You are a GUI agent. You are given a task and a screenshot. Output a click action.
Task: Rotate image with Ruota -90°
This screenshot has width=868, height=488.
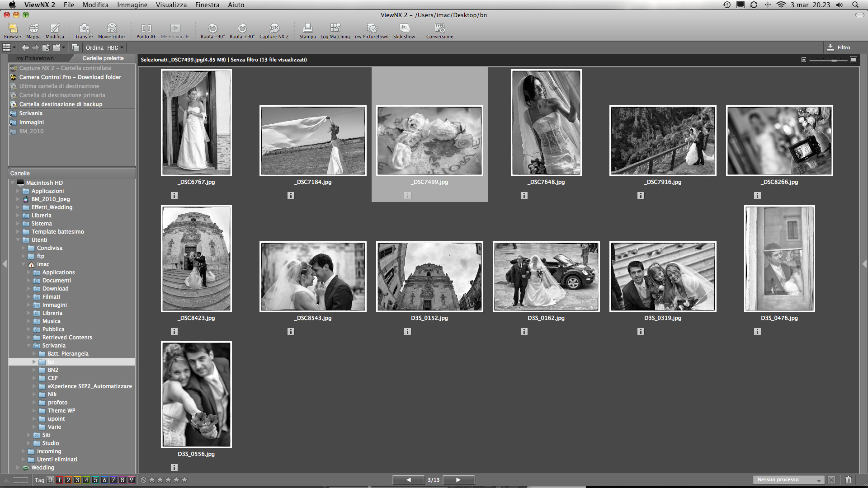coord(212,31)
